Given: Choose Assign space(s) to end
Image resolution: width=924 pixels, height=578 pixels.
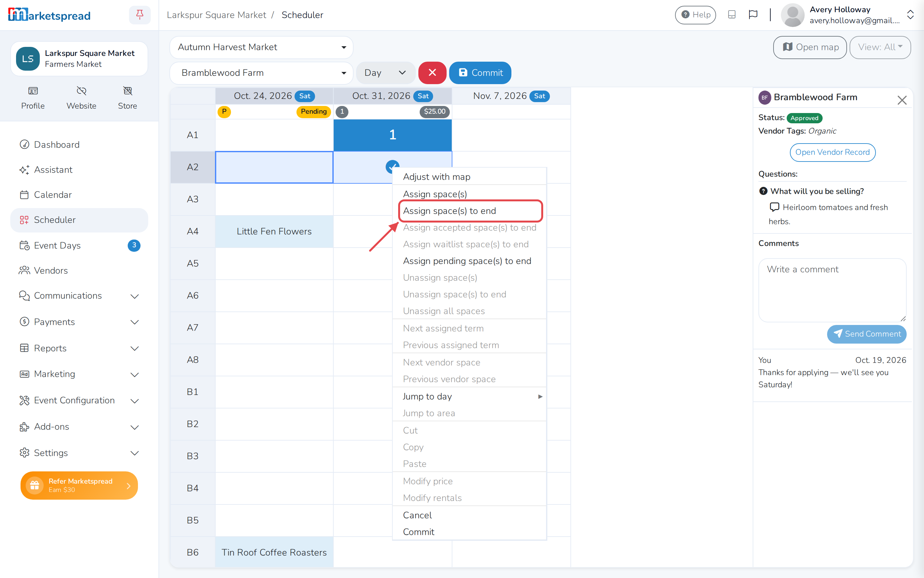Looking at the screenshot, I should pos(470,211).
